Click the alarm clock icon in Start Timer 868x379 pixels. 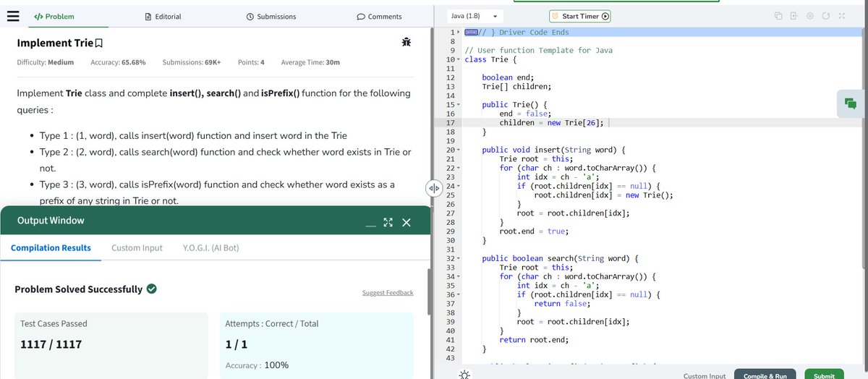[x=556, y=16]
